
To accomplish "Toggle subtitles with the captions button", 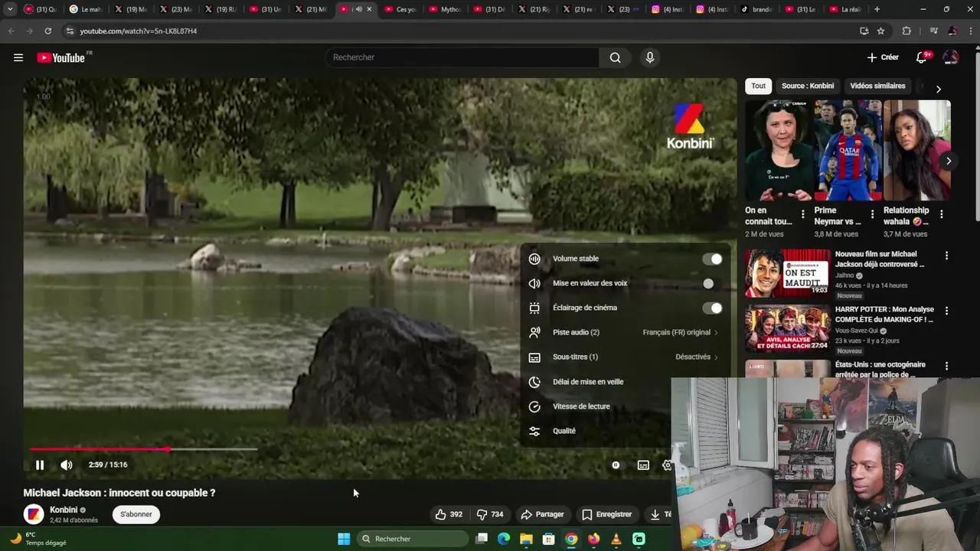I will pyautogui.click(x=643, y=465).
